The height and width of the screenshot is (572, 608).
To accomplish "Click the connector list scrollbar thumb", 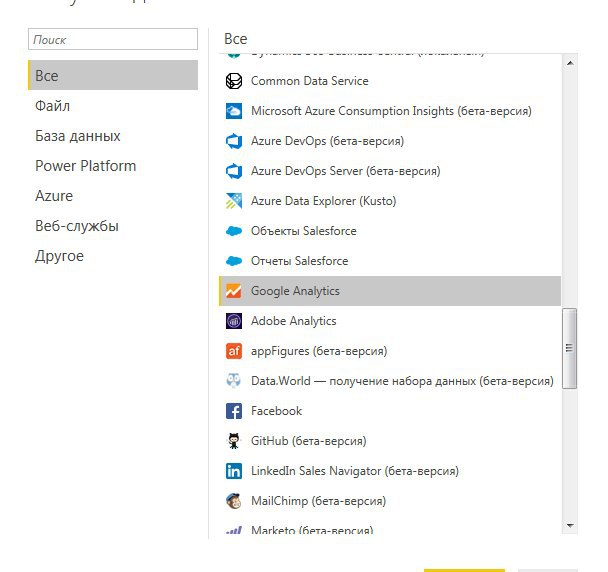I will [x=569, y=348].
